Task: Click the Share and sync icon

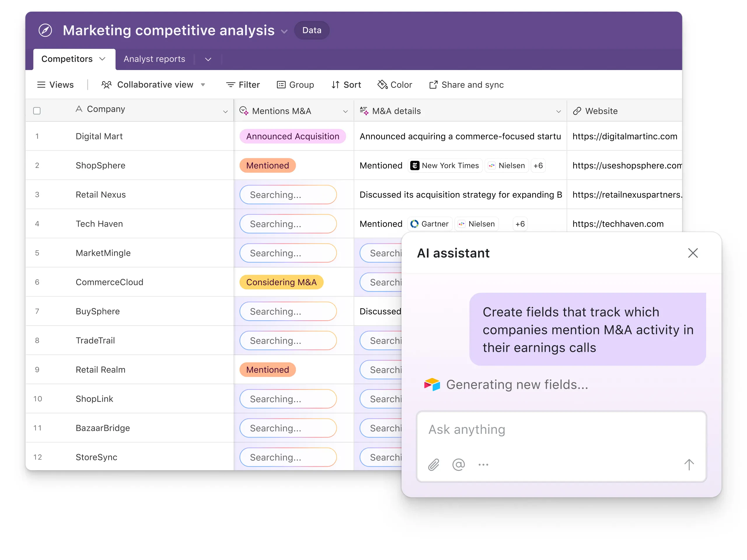Action: [433, 85]
